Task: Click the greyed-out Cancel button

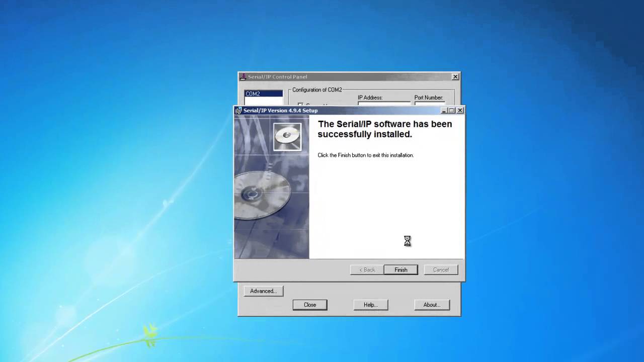Action: 441,270
